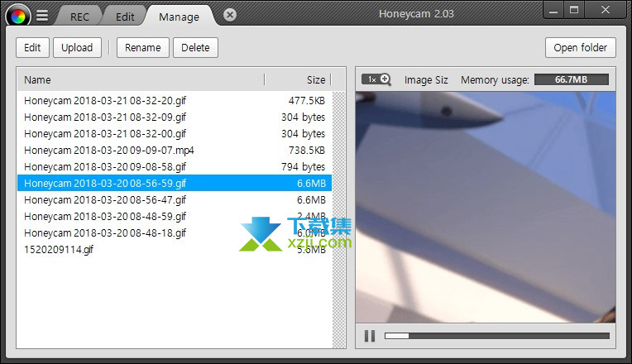Switch to the Edit tab
Viewport: 632px width, 364px height.
click(125, 17)
